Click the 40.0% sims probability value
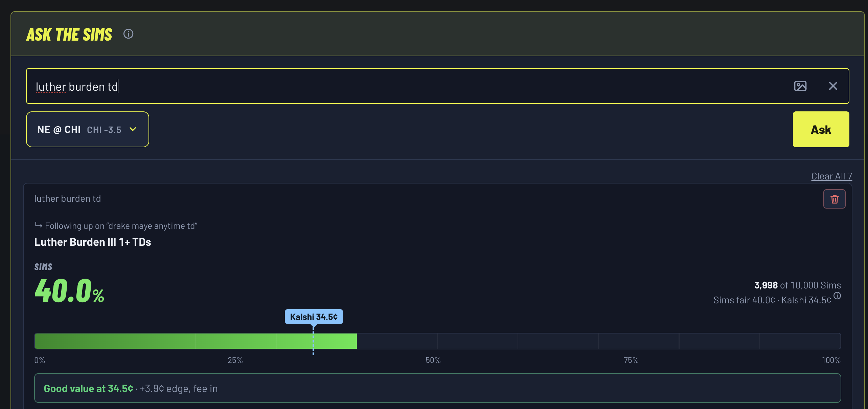 click(69, 290)
